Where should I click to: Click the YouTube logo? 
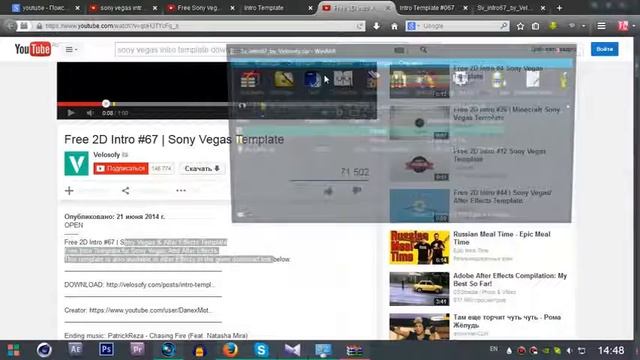pyautogui.click(x=33, y=49)
